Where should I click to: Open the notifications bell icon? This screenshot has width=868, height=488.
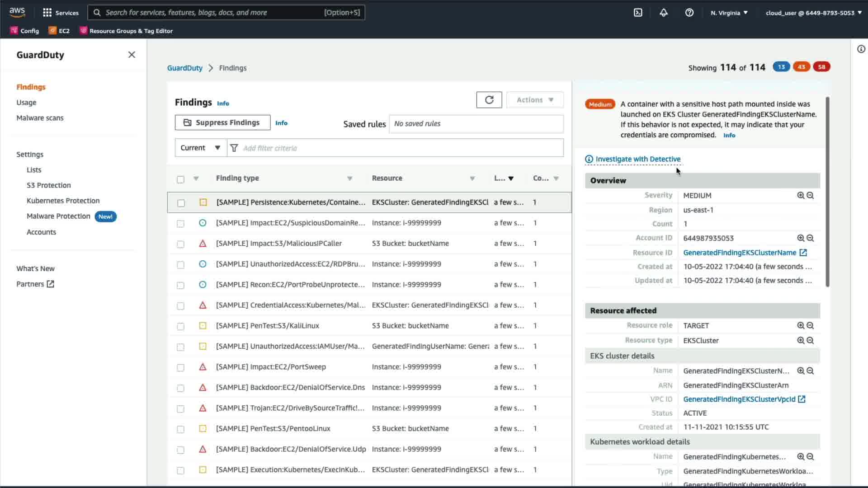click(663, 13)
